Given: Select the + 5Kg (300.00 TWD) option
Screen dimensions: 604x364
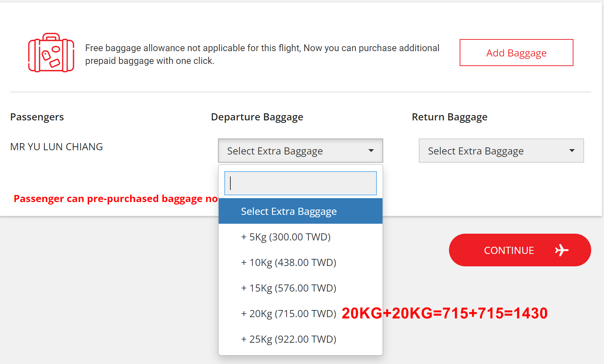Looking at the screenshot, I should click(x=286, y=237).
